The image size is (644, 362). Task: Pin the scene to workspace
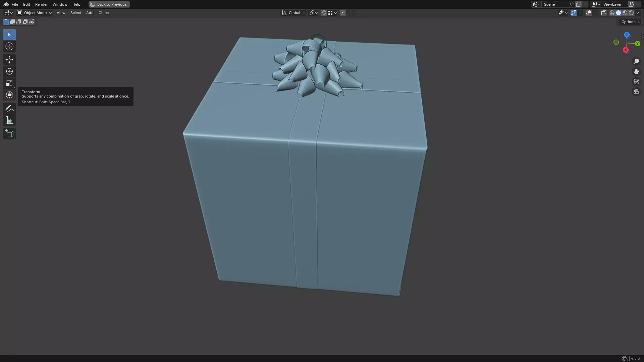click(571, 4)
